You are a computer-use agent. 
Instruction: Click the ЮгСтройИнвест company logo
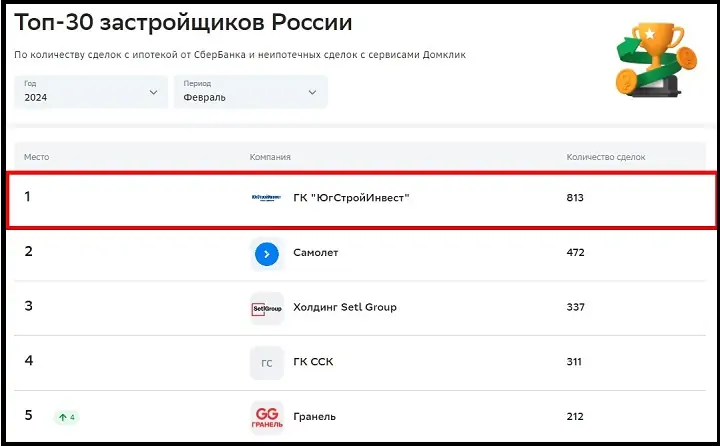267,198
